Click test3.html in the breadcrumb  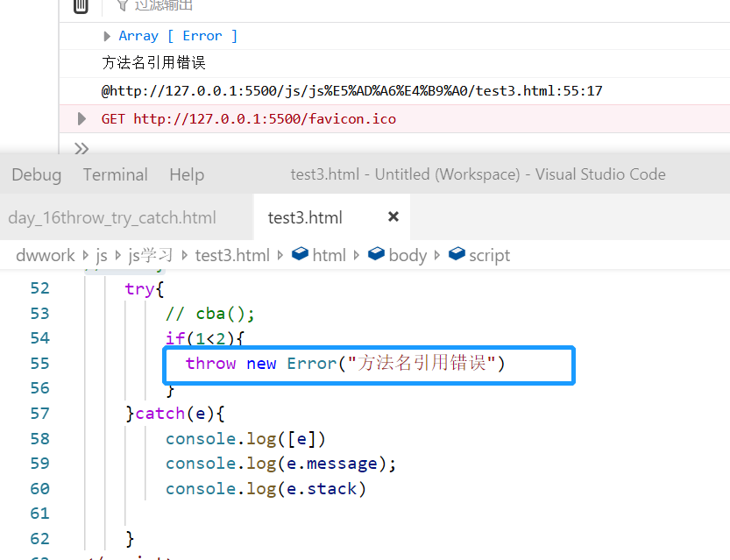coord(232,256)
